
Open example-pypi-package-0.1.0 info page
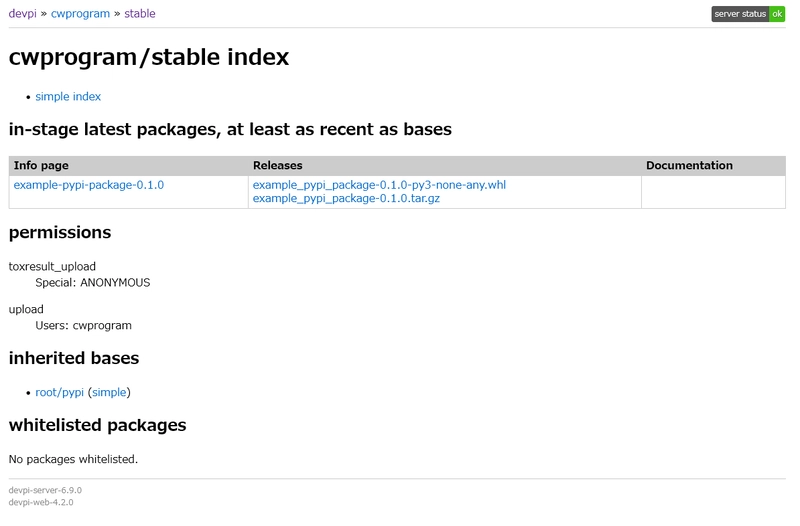89,185
